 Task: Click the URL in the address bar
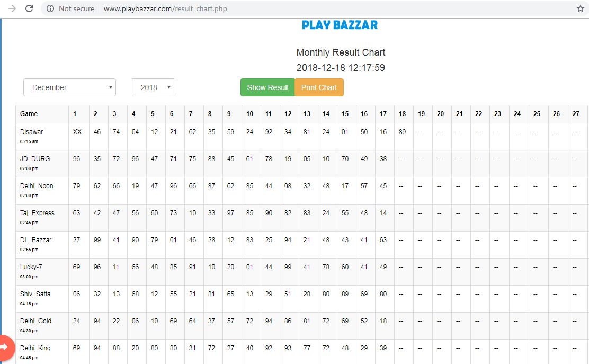(x=165, y=8)
